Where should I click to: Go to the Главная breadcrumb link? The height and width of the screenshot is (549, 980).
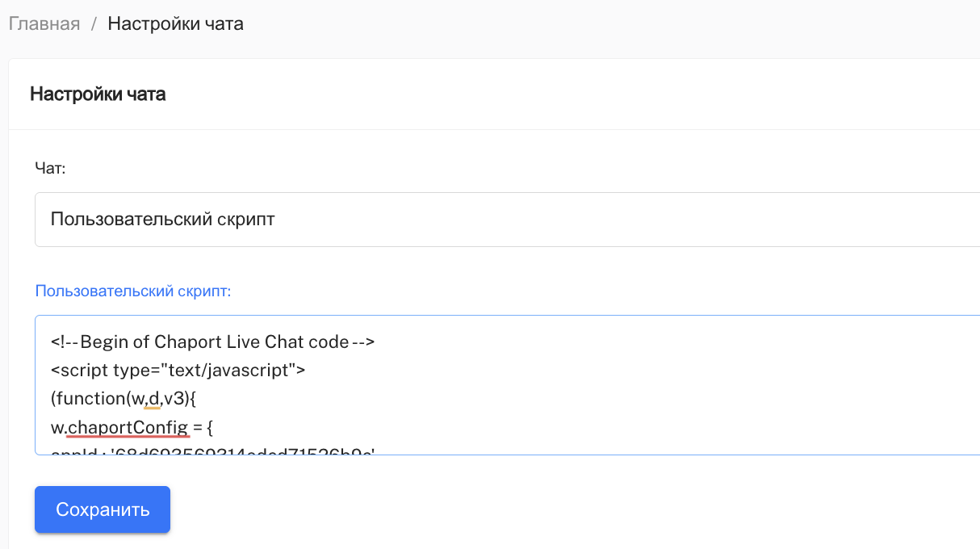pyautogui.click(x=44, y=23)
